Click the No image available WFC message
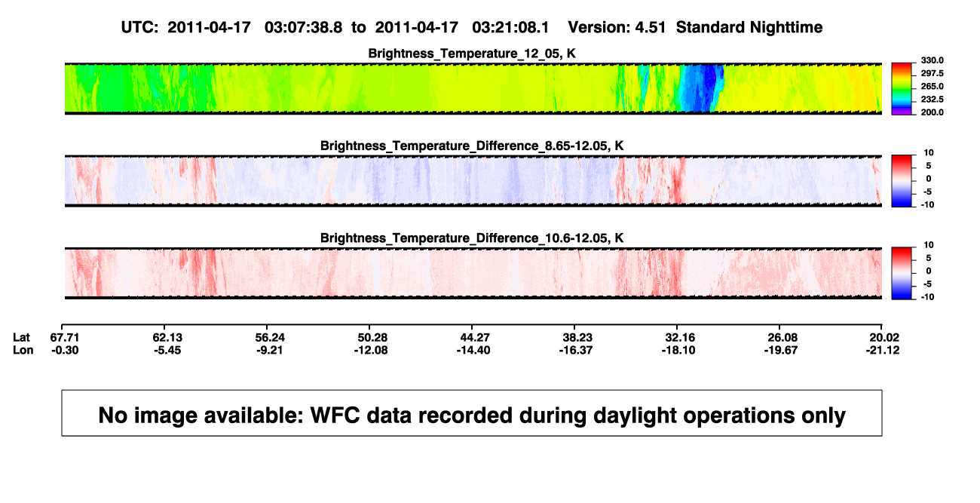This screenshot has width=980, height=503. coord(472,414)
